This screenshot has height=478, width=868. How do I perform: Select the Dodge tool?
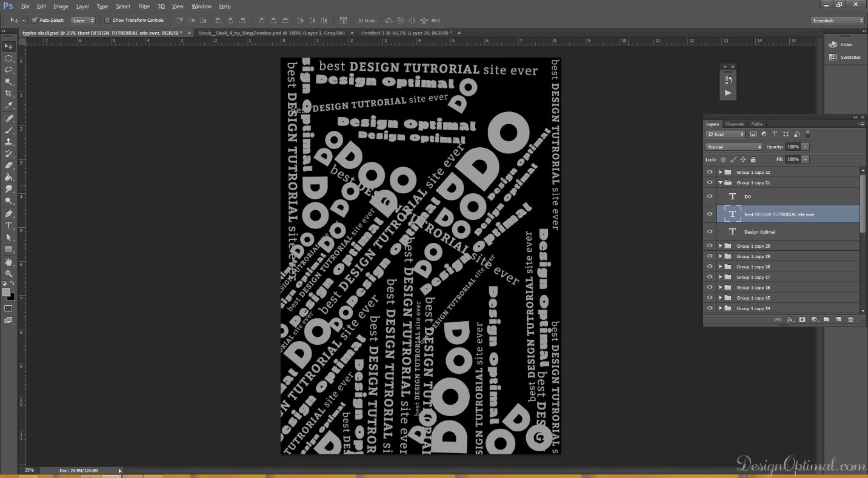(8, 201)
